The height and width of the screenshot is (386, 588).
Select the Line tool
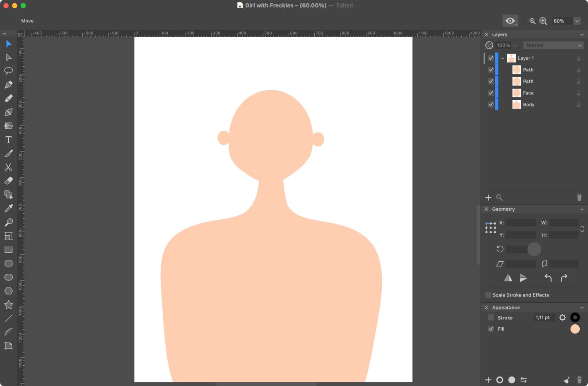click(x=8, y=318)
